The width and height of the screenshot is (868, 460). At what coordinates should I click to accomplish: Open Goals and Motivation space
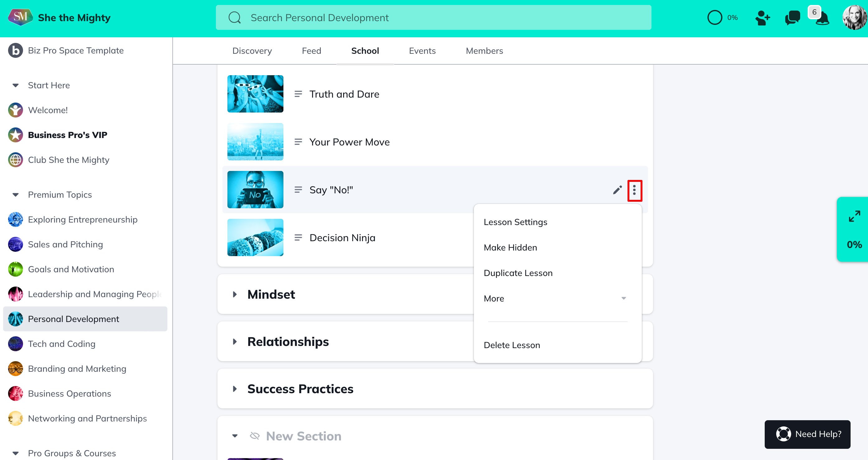[71, 269]
